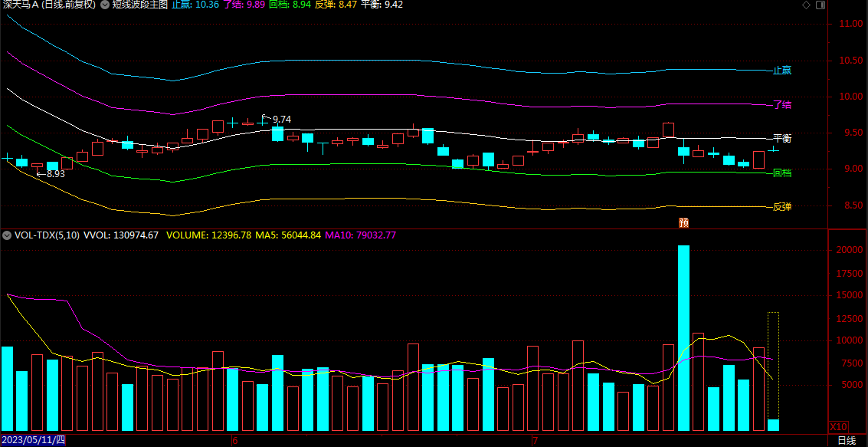Click the 10.50 price axis label
Image resolution: width=868 pixels, height=447 pixels.
pyautogui.click(x=851, y=61)
